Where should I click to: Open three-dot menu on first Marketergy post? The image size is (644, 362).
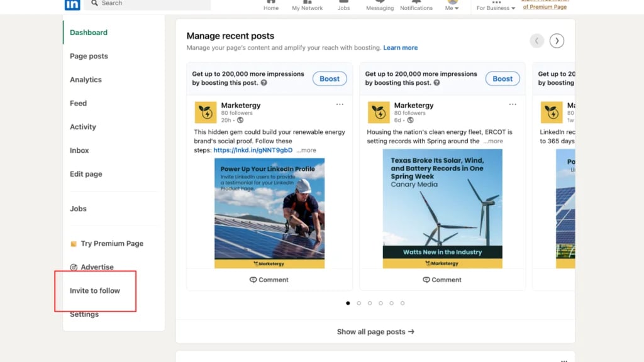point(340,105)
